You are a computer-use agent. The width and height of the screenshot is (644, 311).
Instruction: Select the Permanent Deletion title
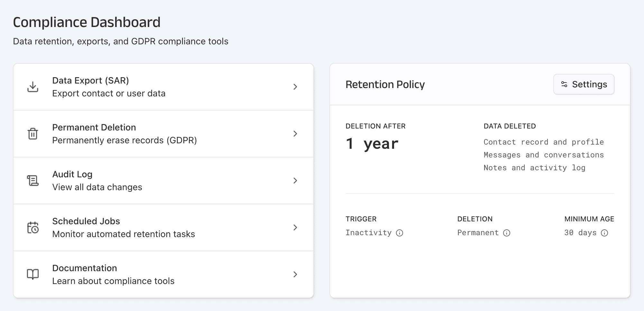[x=94, y=127]
